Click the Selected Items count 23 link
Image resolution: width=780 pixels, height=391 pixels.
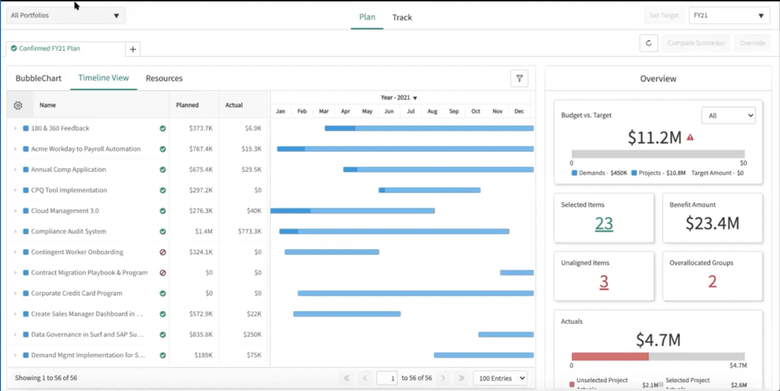coord(604,224)
